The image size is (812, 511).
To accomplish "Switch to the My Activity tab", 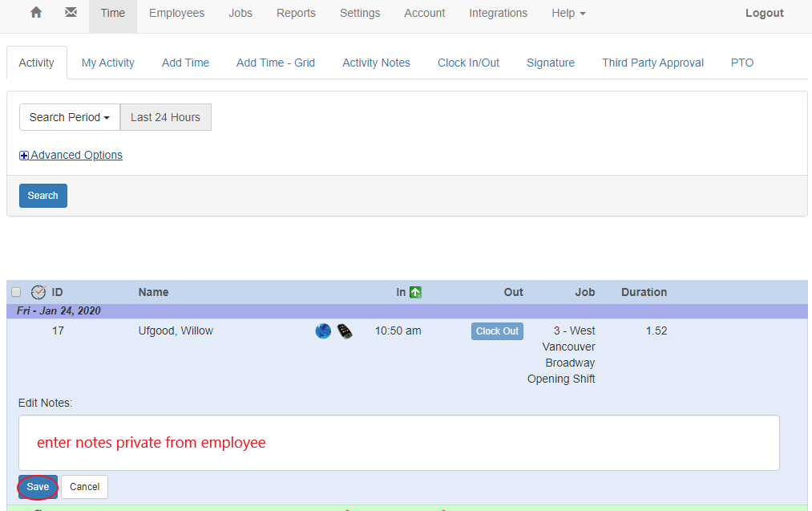I will click(107, 62).
